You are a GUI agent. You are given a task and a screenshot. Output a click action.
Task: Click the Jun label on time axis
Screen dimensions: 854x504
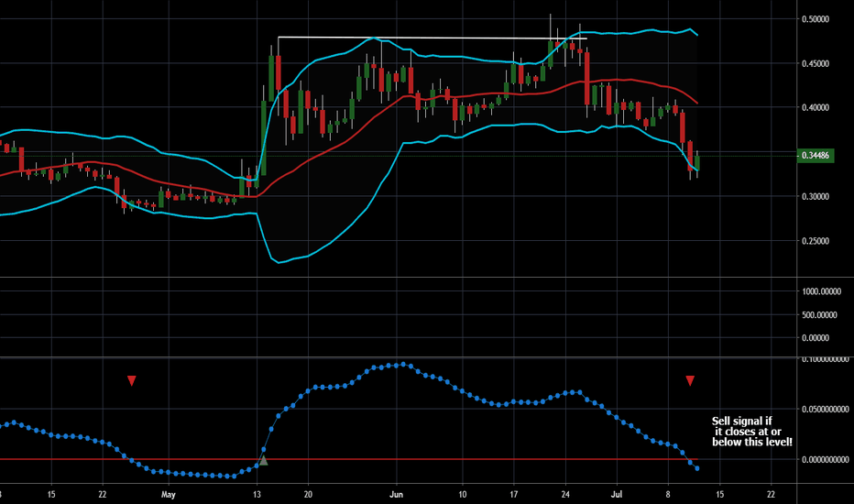pyautogui.click(x=396, y=495)
